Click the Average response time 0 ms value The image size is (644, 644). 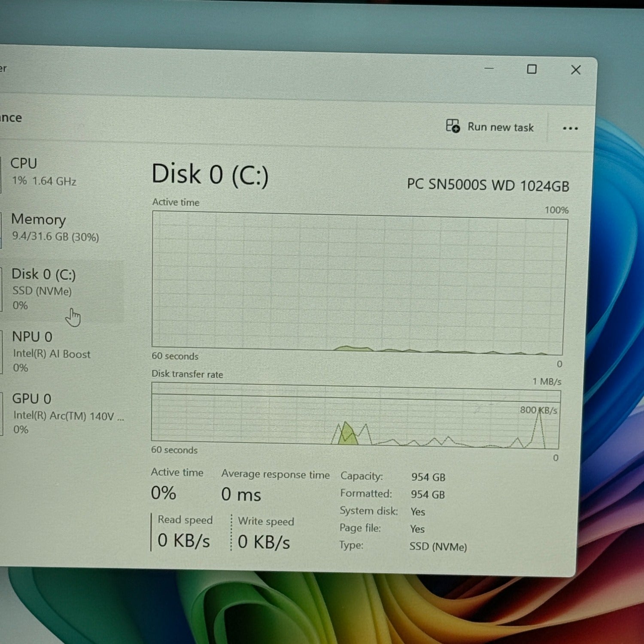241,495
